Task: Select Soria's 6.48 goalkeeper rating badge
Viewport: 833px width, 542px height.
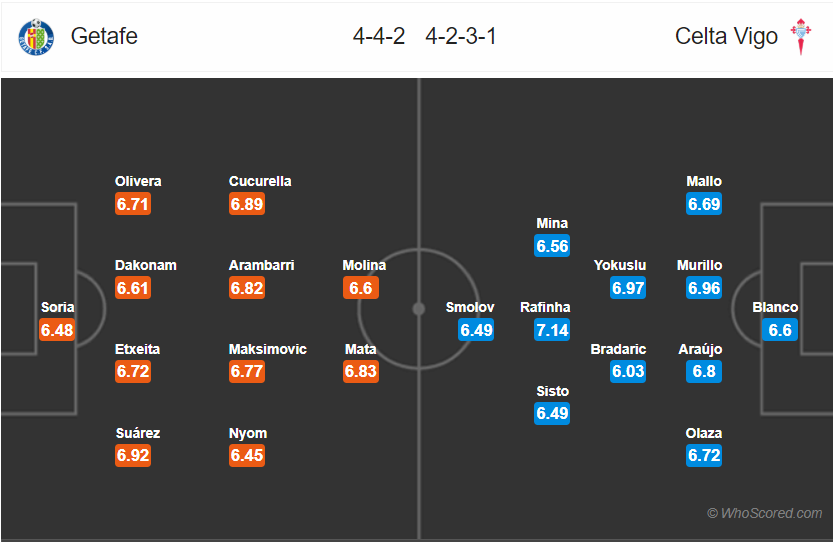Action: [x=57, y=330]
